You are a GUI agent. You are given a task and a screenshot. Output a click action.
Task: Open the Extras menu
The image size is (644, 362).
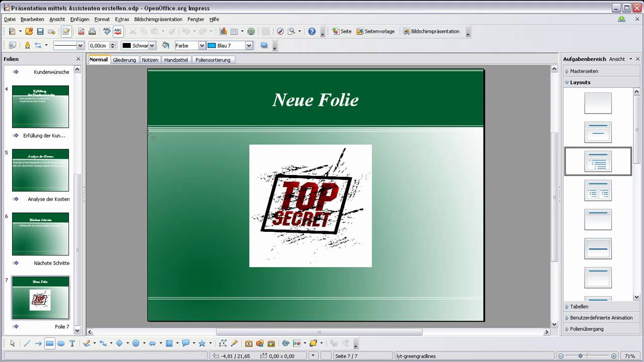tap(122, 19)
